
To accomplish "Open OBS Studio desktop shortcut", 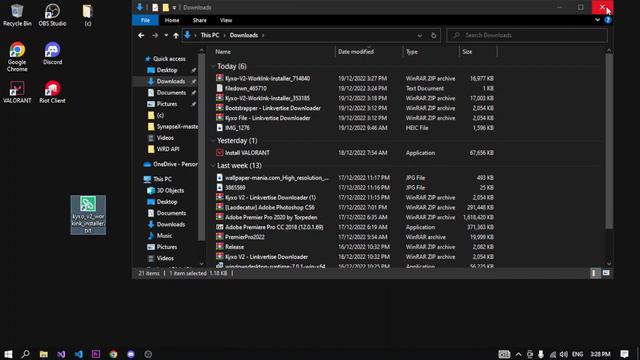I will (52, 15).
